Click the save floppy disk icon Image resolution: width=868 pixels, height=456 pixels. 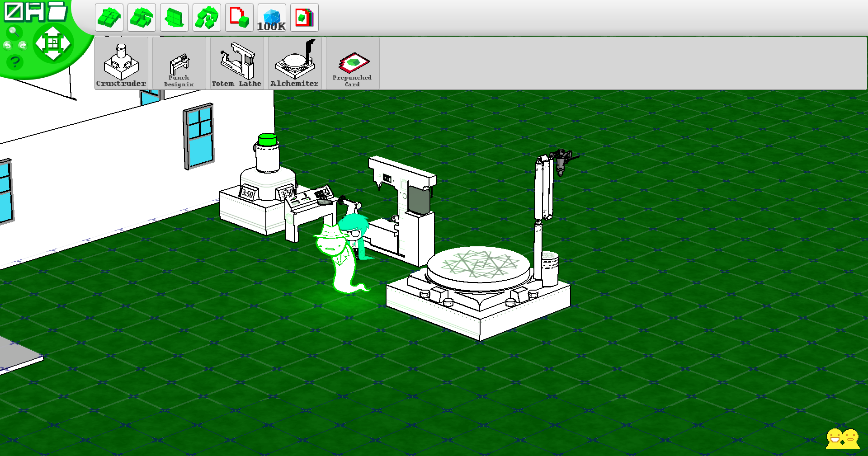(35, 12)
